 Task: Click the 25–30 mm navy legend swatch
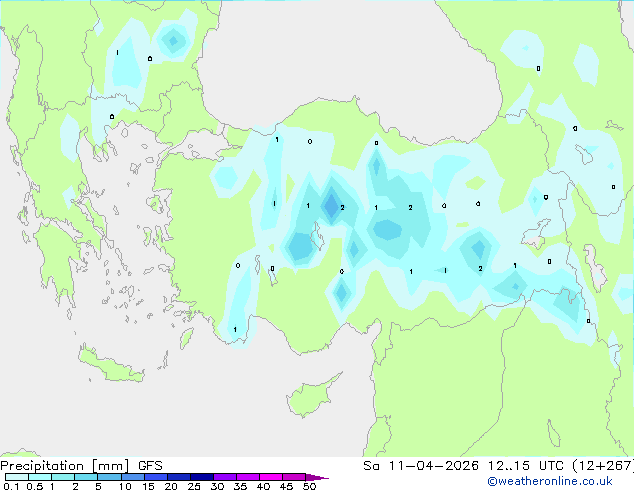(x=201, y=477)
